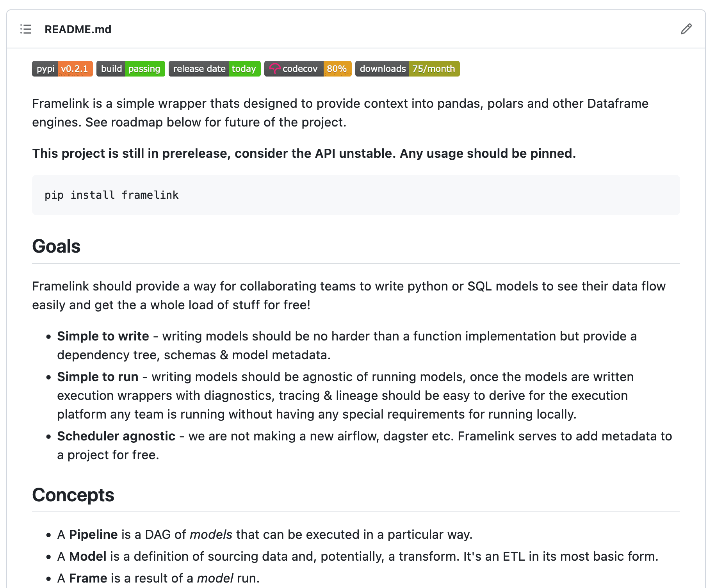Click the bold word Frame
This screenshot has height=588, width=716.
tap(88, 578)
